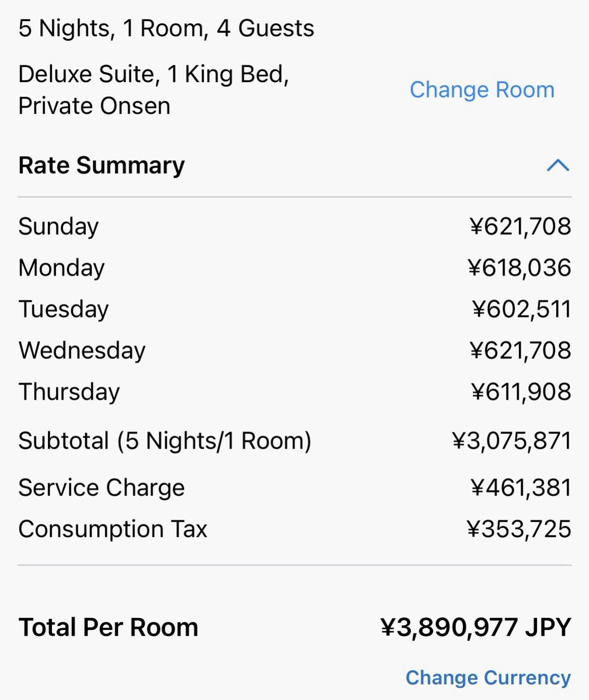This screenshot has height=700, width=589.
Task: Click the Service Charge label
Action: (x=102, y=488)
